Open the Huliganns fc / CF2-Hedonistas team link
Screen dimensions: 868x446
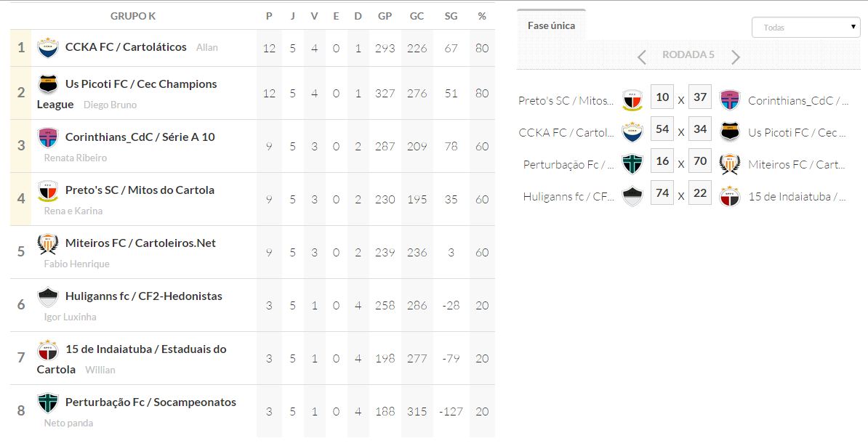click(144, 296)
